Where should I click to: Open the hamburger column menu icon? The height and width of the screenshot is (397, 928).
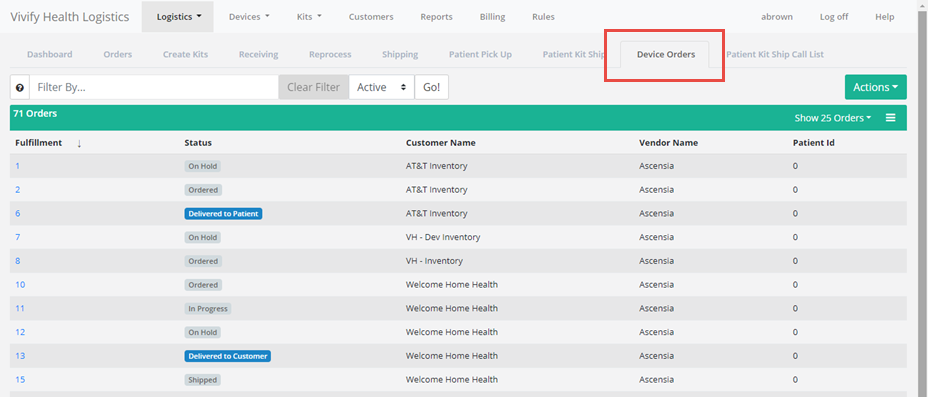[890, 118]
